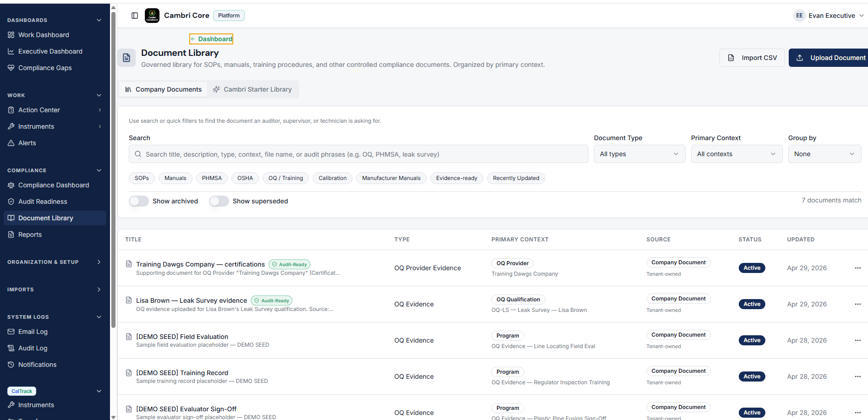This screenshot has height=420, width=868.
Task: Apply the Recently Updated filter chip
Action: click(516, 178)
